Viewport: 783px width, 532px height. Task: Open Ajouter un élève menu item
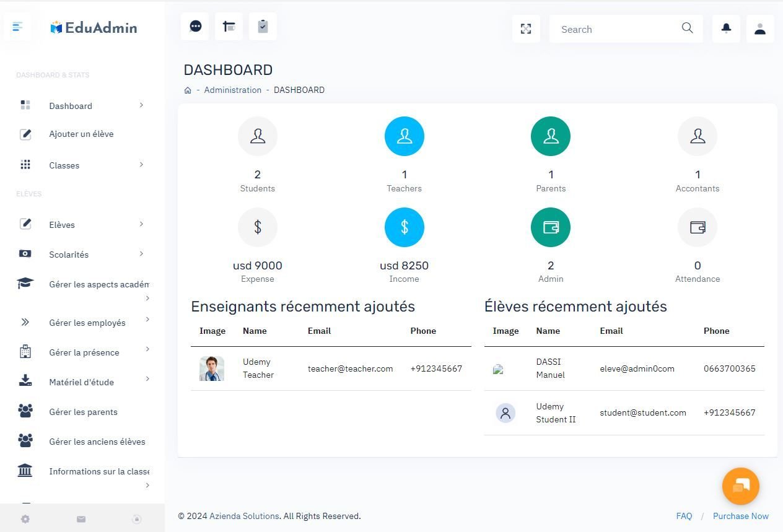[x=81, y=134]
